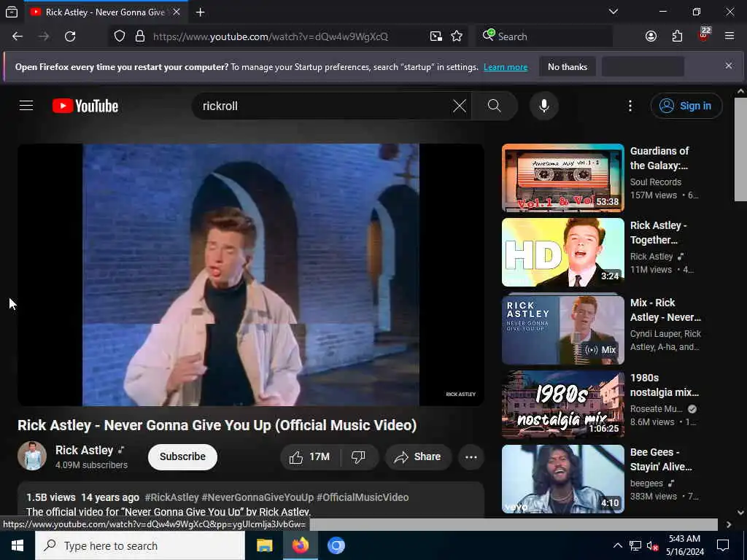Image resolution: width=747 pixels, height=560 pixels.
Task: Open Guardians of the Galaxy thumbnail
Action: 562,178
